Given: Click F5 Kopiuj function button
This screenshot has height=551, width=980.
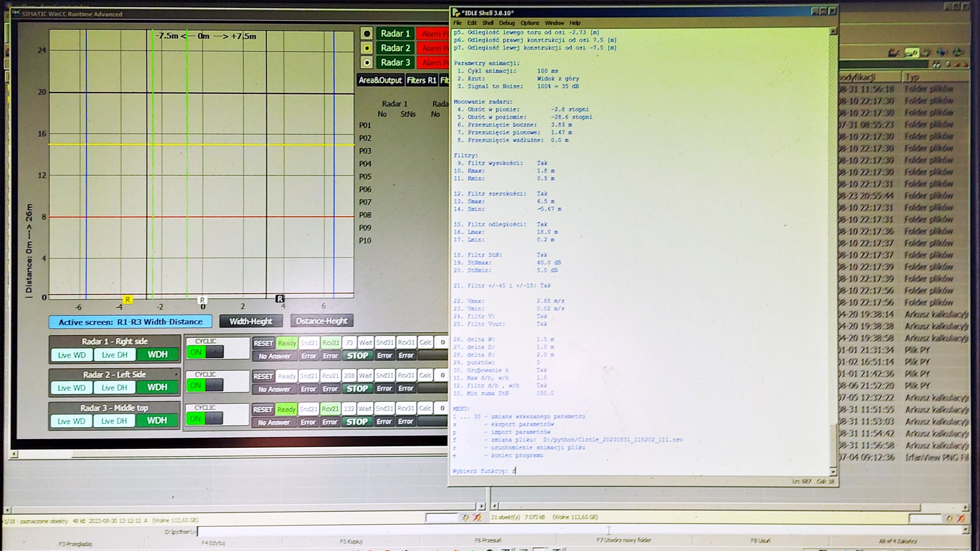Looking at the screenshot, I should (351, 541).
